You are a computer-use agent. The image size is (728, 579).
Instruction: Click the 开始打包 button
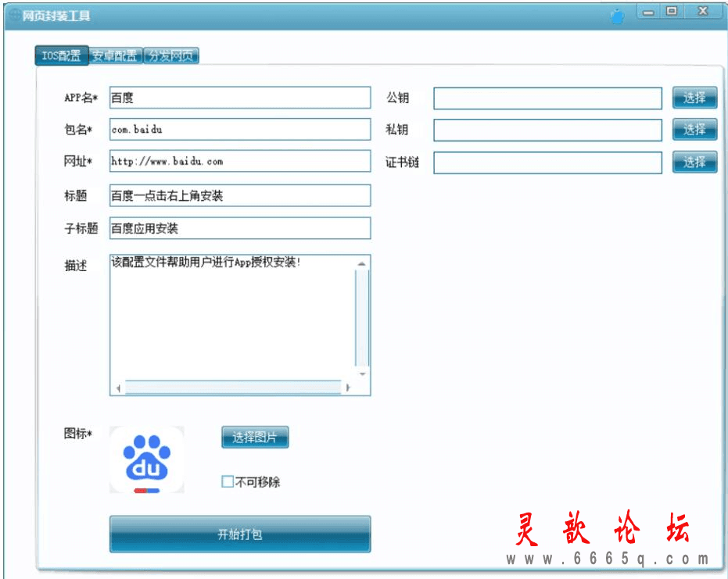pos(240,534)
